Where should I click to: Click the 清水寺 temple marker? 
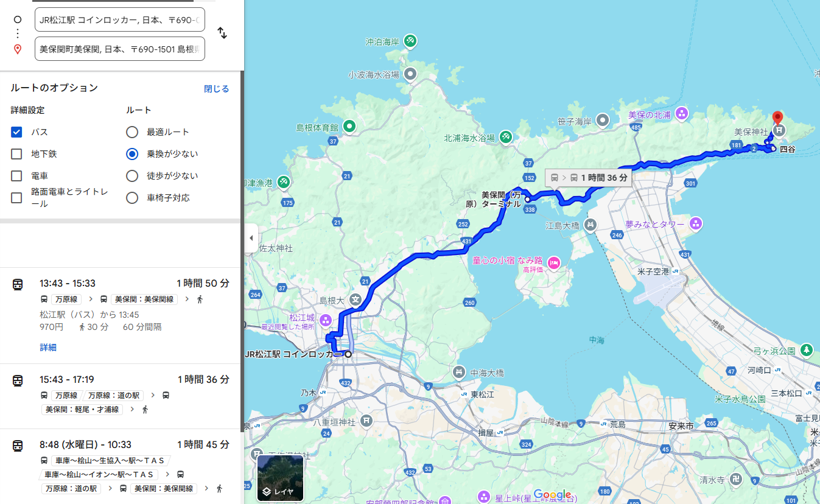[x=737, y=479]
